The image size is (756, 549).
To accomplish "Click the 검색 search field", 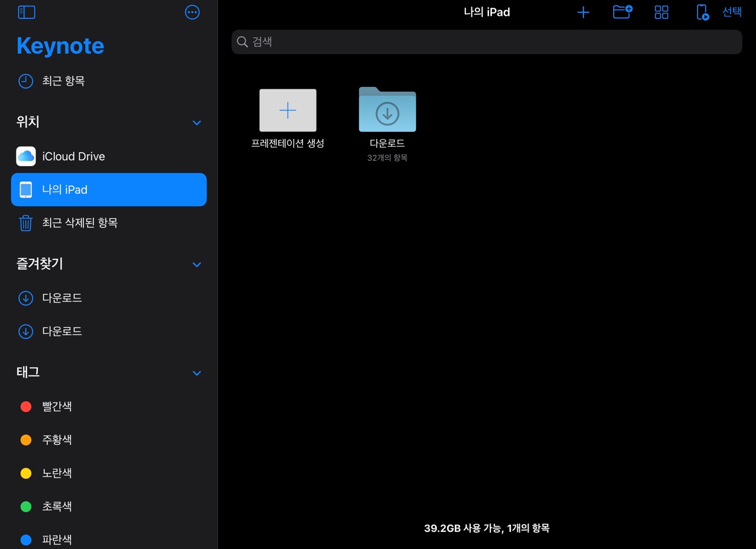I will (487, 42).
